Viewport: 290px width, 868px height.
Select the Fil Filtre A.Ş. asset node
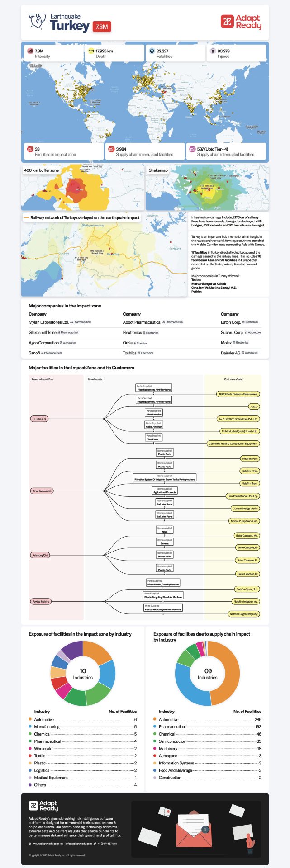[x=39, y=419]
